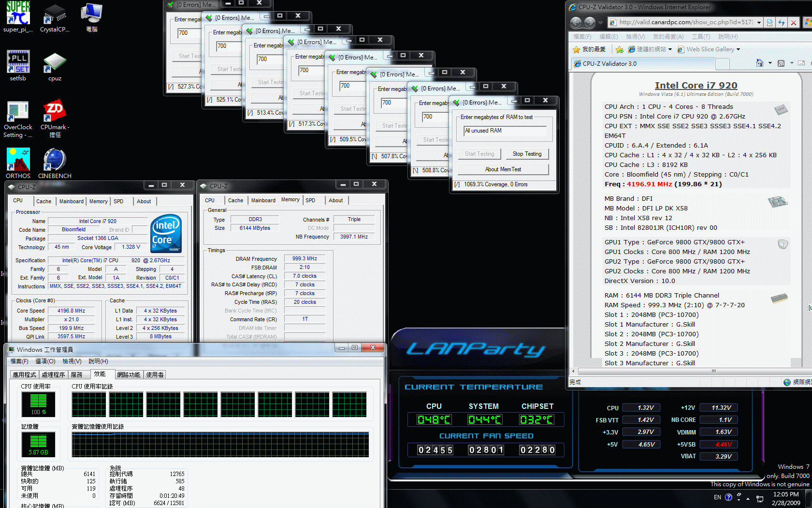Launch ORTHOS from the desktop

[x=18, y=164]
